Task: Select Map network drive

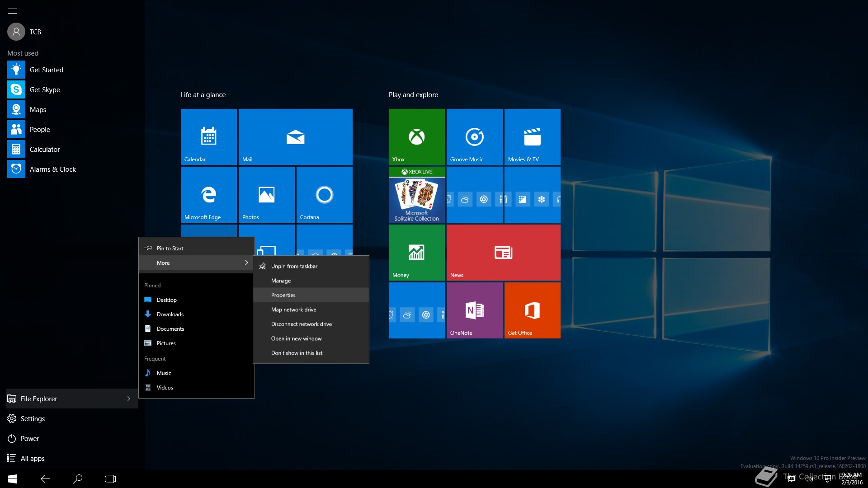Action: (x=311, y=310)
